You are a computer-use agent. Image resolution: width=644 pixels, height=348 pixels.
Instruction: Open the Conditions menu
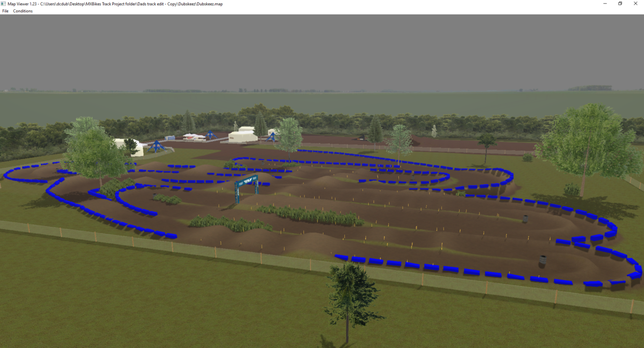click(x=23, y=11)
